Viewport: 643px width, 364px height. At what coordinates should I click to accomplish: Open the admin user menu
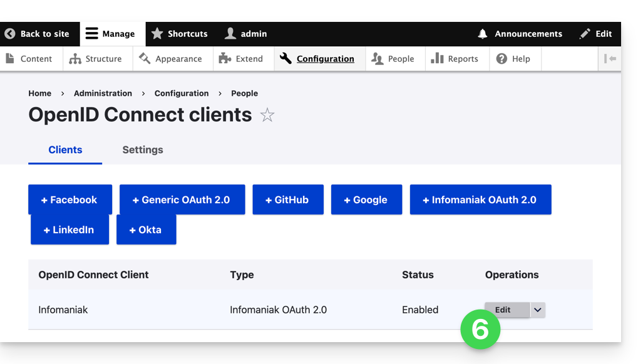point(245,34)
